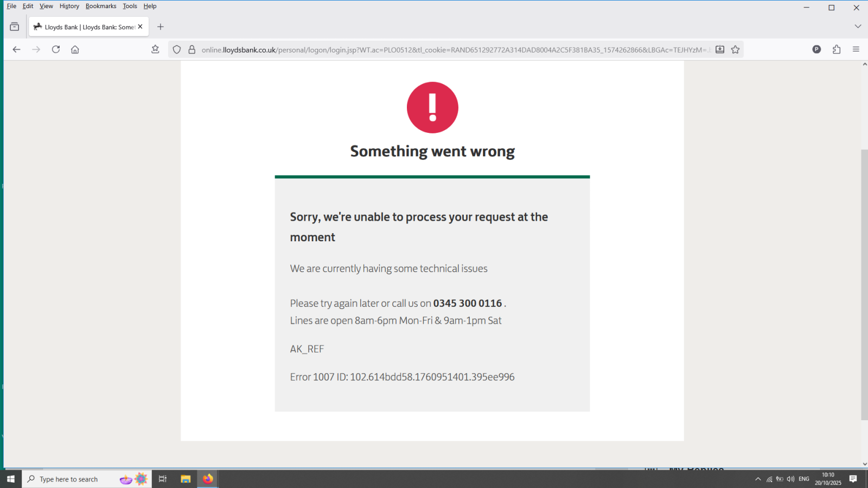Click the tracking protection shield icon

click(177, 49)
